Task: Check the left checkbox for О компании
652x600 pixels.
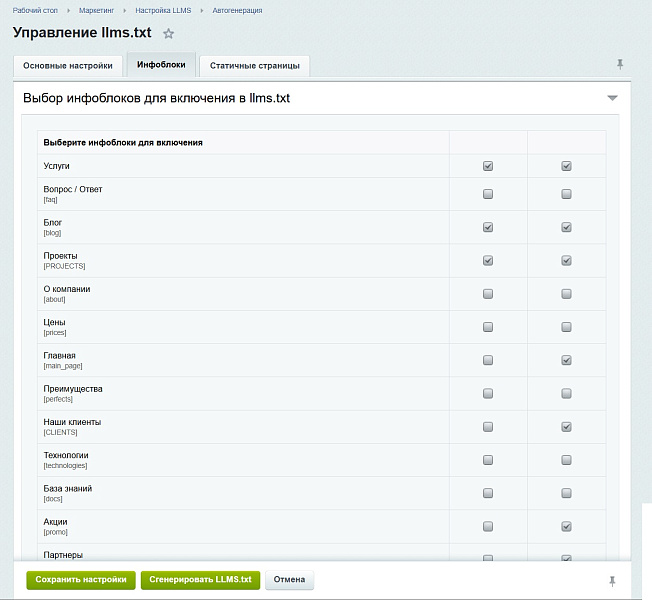Action: pos(488,294)
